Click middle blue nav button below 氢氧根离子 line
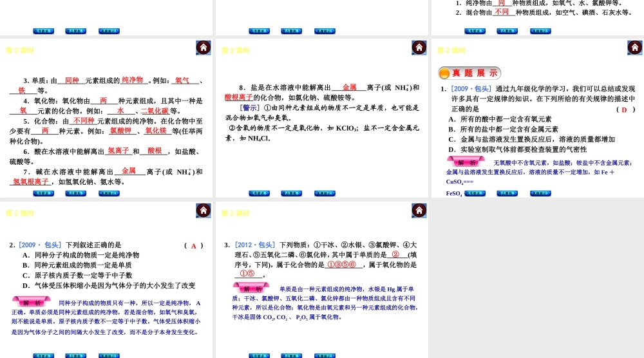644x358 pixels. (76, 193)
